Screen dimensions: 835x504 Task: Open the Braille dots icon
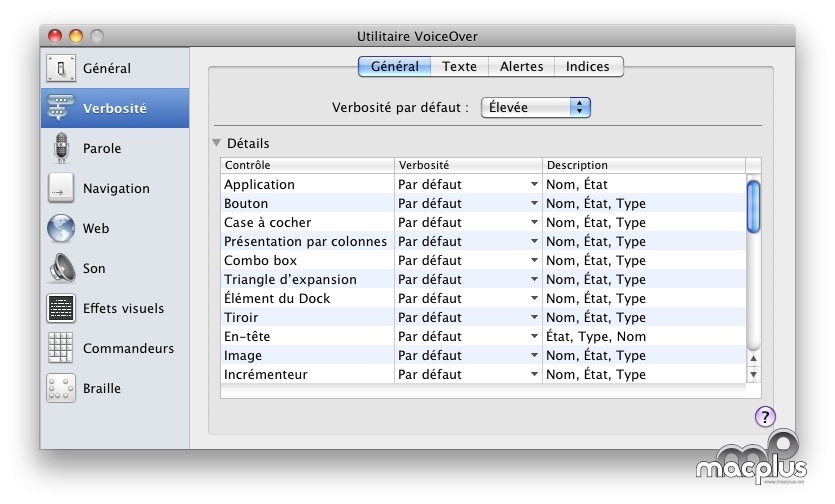click(61, 388)
